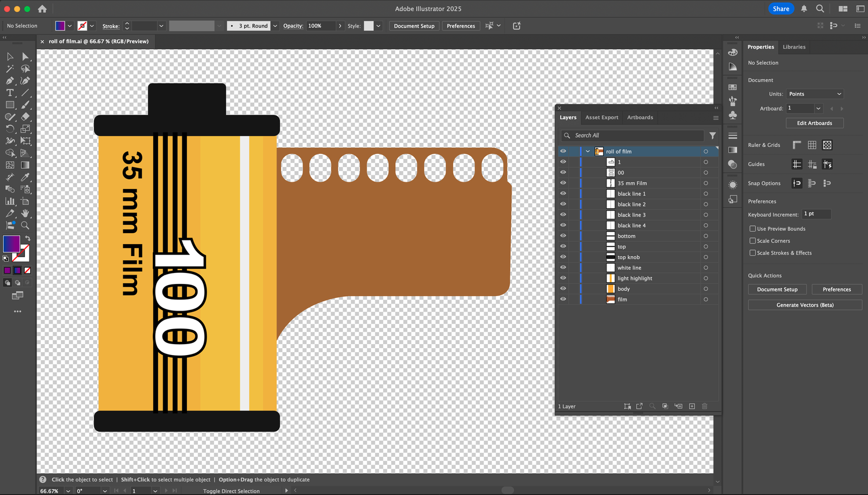The height and width of the screenshot is (495, 868).
Task: Toggle transparency grid icon in Properties
Action: 827,145
